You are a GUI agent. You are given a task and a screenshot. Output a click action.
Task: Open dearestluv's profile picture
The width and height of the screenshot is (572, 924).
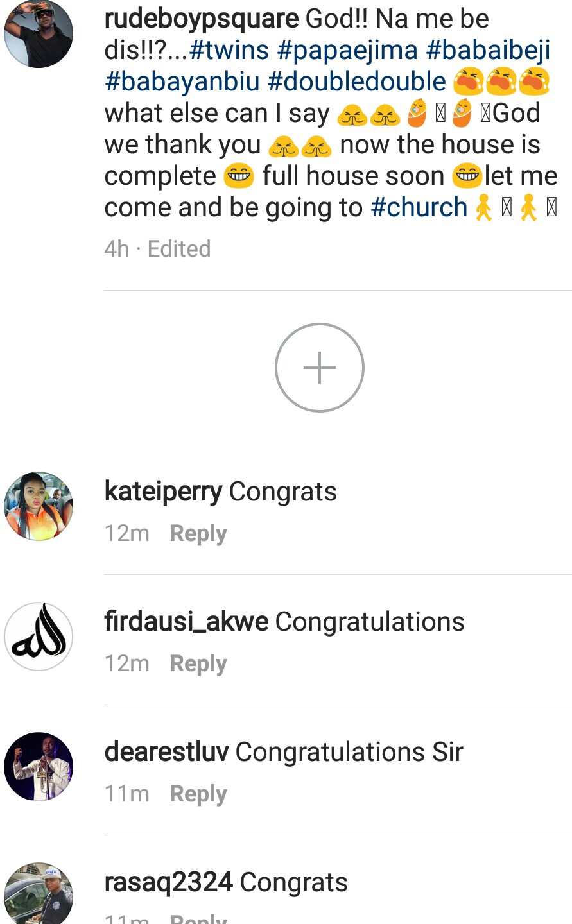(x=39, y=767)
